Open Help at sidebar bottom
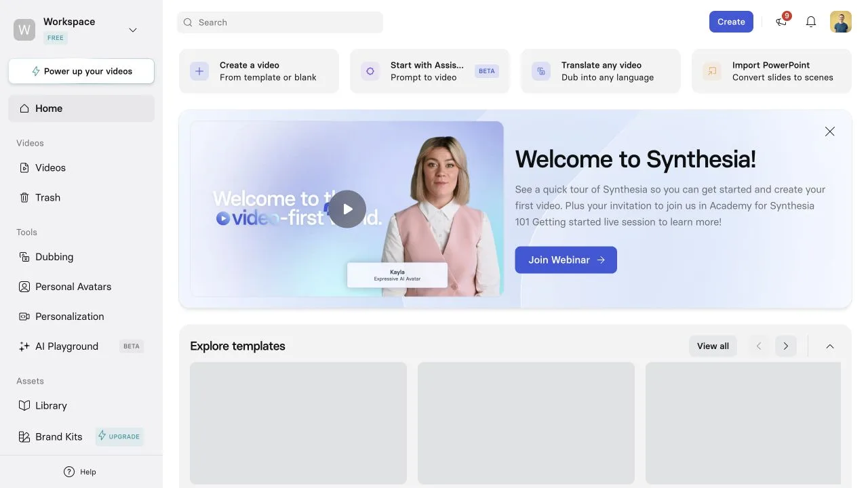This screenshot has height=488, width=868. click(80, 472)
